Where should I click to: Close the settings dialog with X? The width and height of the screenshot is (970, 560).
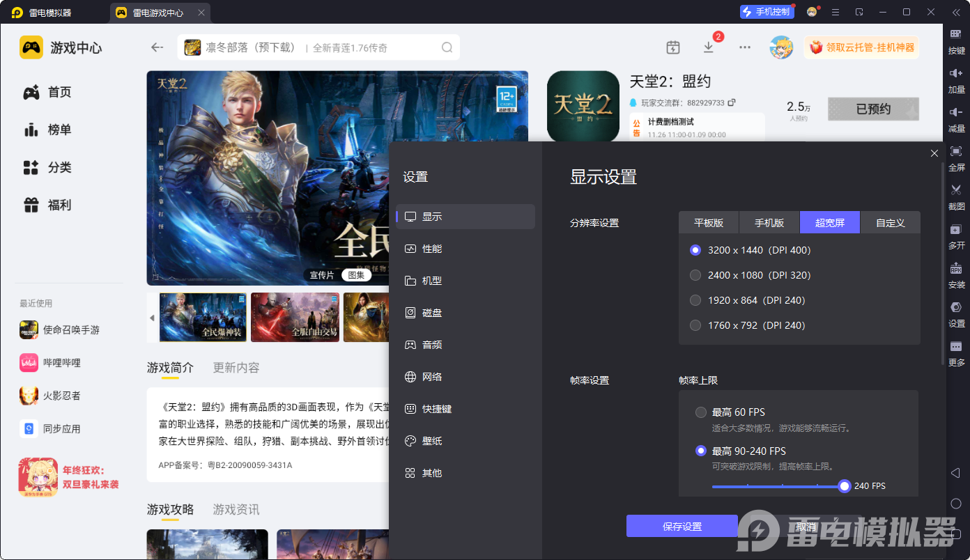point(934,153)
